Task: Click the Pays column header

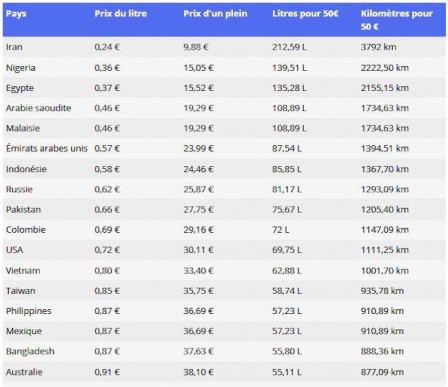Action: coord(16,14)
